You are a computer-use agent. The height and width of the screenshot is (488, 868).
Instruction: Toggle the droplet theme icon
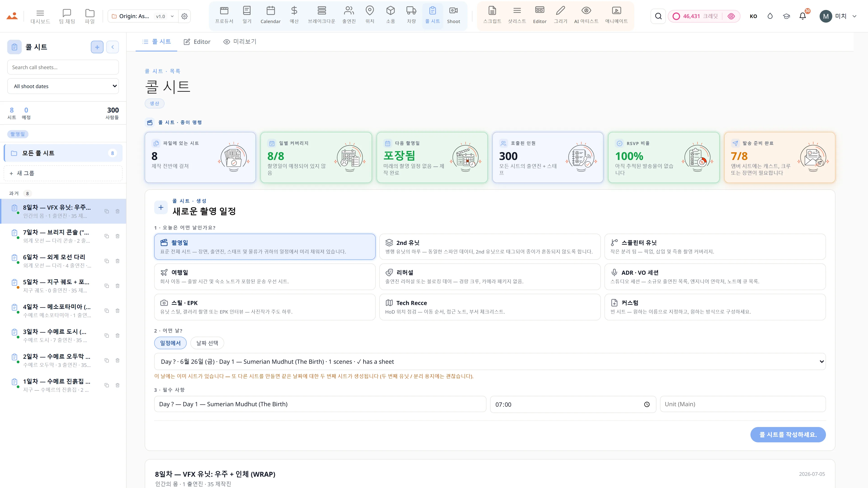[x=770, y=16]
